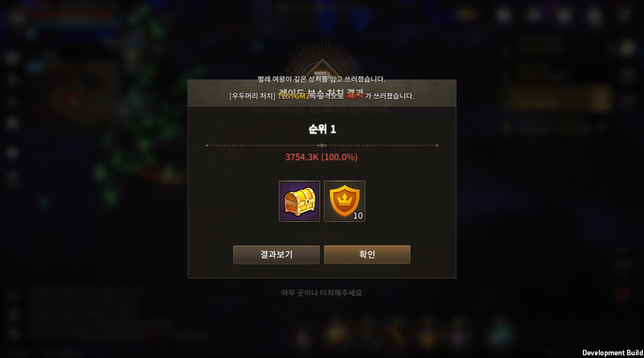Click the yellow TESTGM2 player name
The width and height of the screenshot is (644, 358).
click(x=293, y=96)
